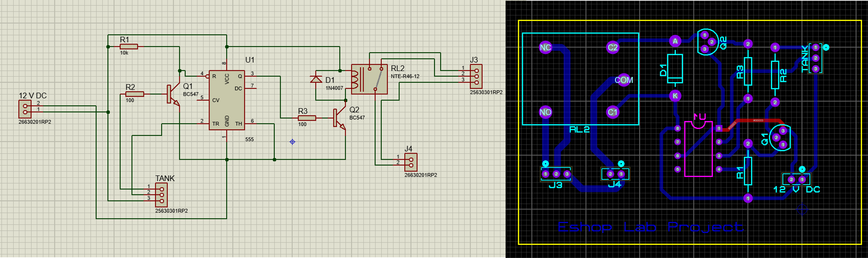Click the 1N4007 diode value label
Screen dimensions: 868x258
tap(334, 88)
